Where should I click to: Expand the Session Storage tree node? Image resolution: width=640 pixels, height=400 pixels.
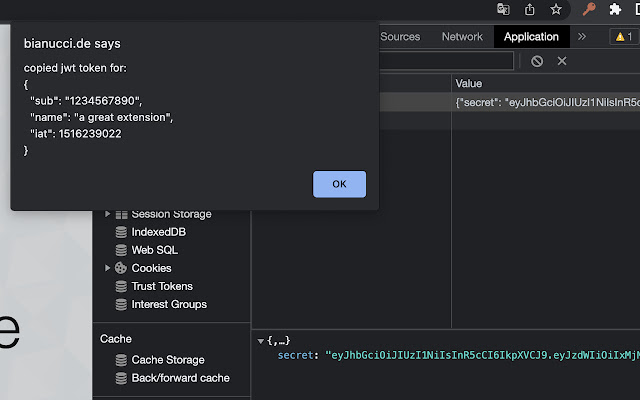pos(108,214)
